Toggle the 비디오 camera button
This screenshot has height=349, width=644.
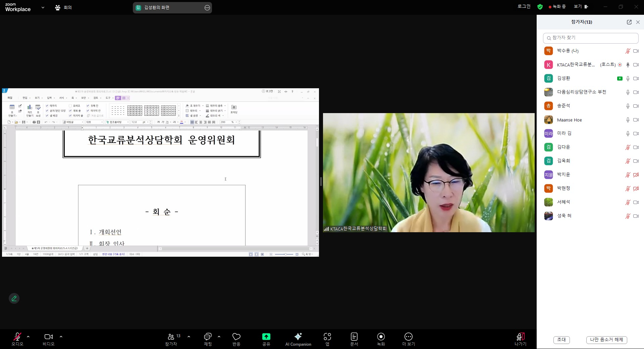coord(49,337)
